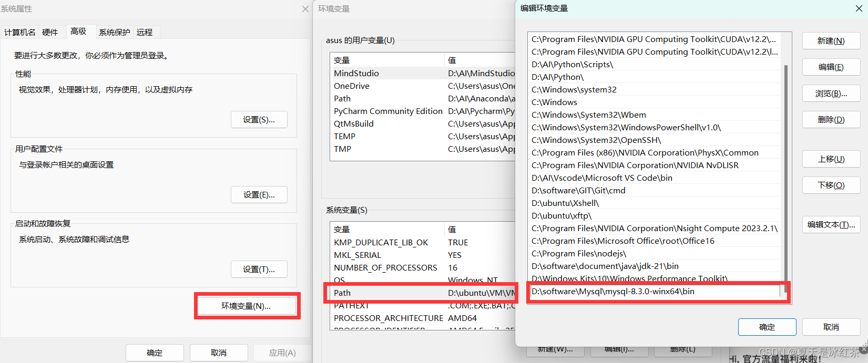Click the 应用(A) button
The height and width of the screenshot is (363, 868).
click(283, 352)
